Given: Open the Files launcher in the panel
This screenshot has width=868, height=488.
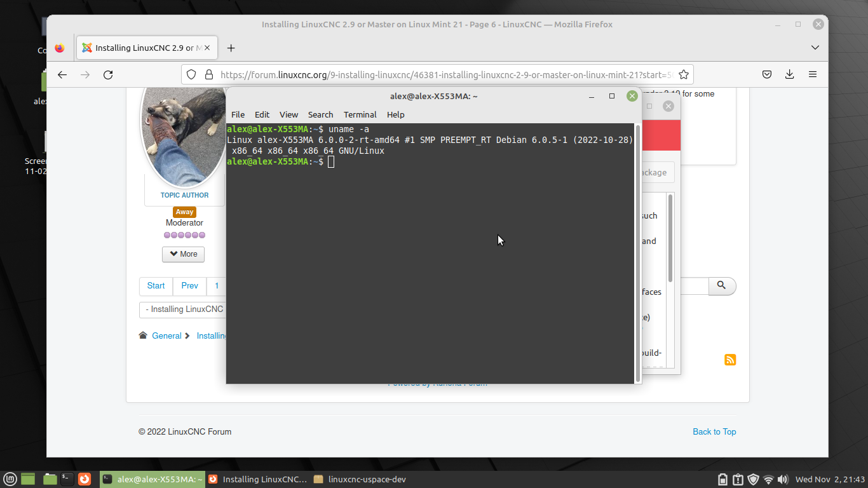Looking at the screenshot, I should 50,479.
